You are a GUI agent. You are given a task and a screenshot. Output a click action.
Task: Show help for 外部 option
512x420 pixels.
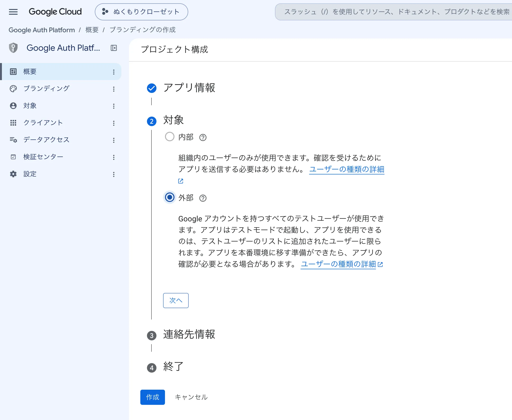[x=203, y=198]
